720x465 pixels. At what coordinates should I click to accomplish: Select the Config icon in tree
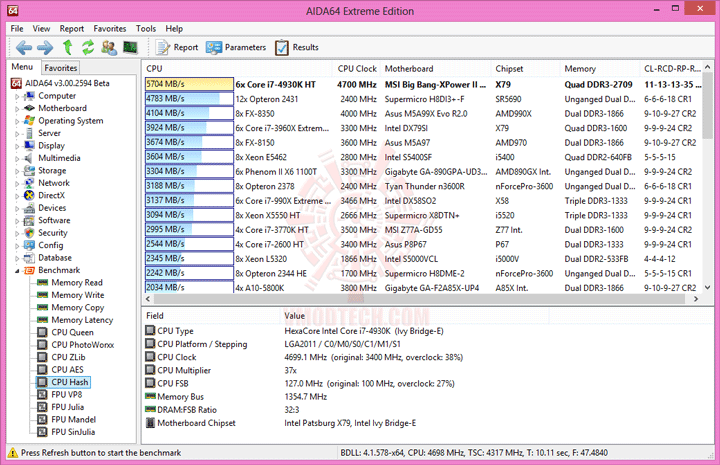click(x=29, y=245)
